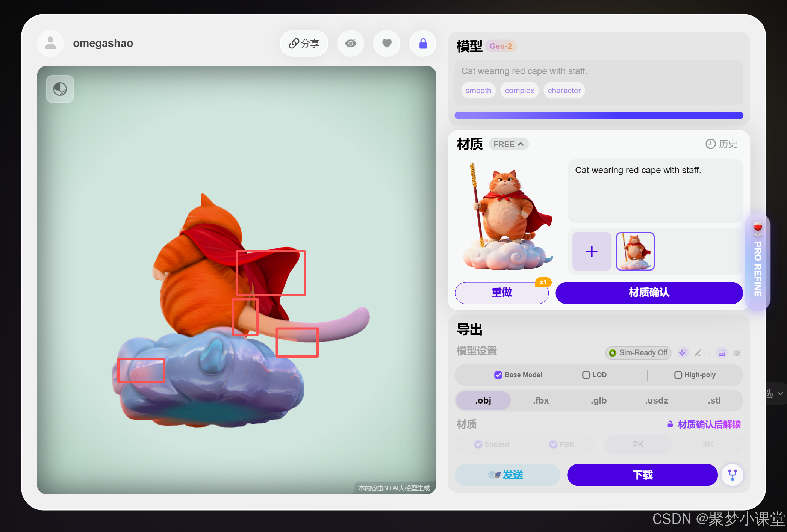Uncheck the Base Model checkbox
The width and height of the screenshot is (787, 532).
coord(498,375)
